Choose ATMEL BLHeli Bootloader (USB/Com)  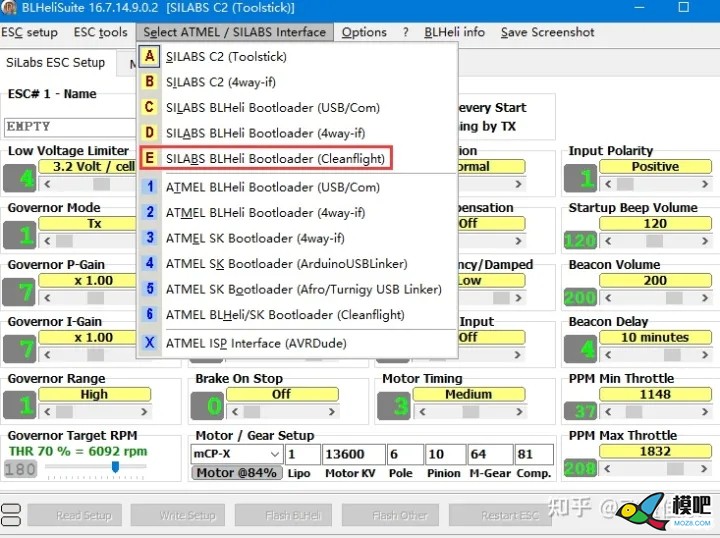click(x=298, y=187)
